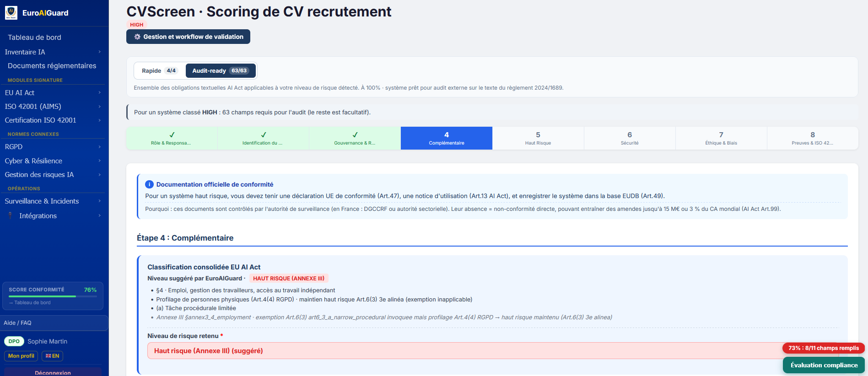The height and width of the screenshot is (376, 868).
Task: Click the Mon profil button
Action: (21, 356)
